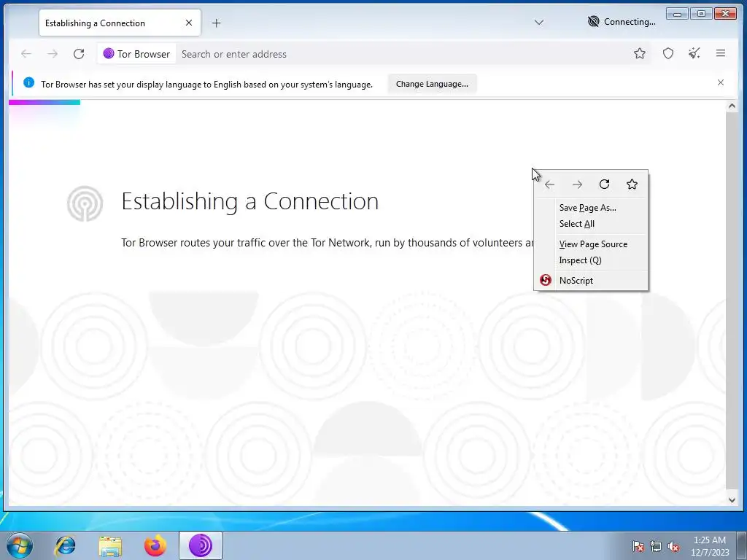Click the scrollbar down arrow
Image resolution: width=747 pixels, height=560 pixels.
pos(732,500)
